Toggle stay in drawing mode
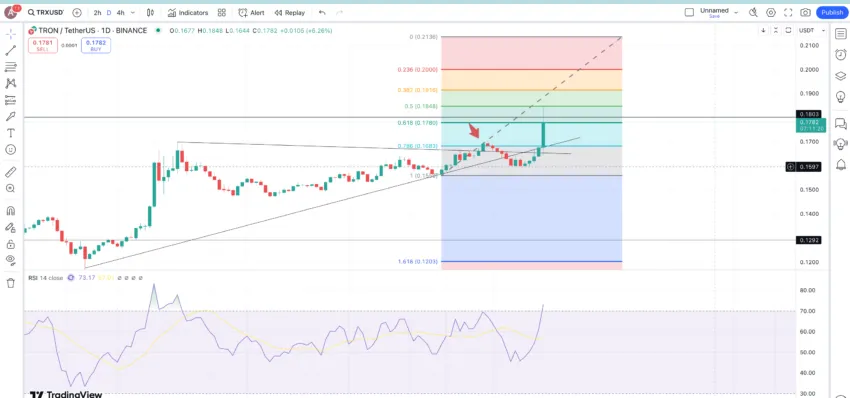The image size is (850, 398). [10, 227]
